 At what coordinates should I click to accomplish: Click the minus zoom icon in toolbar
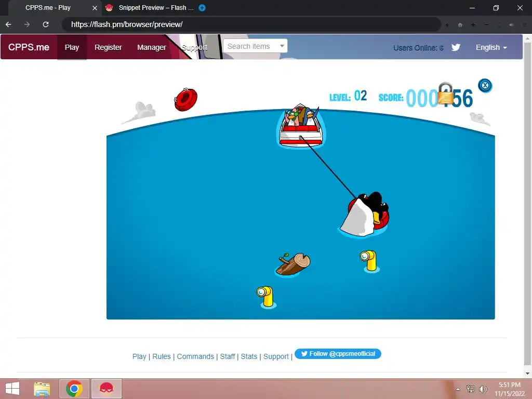point(486,25)
